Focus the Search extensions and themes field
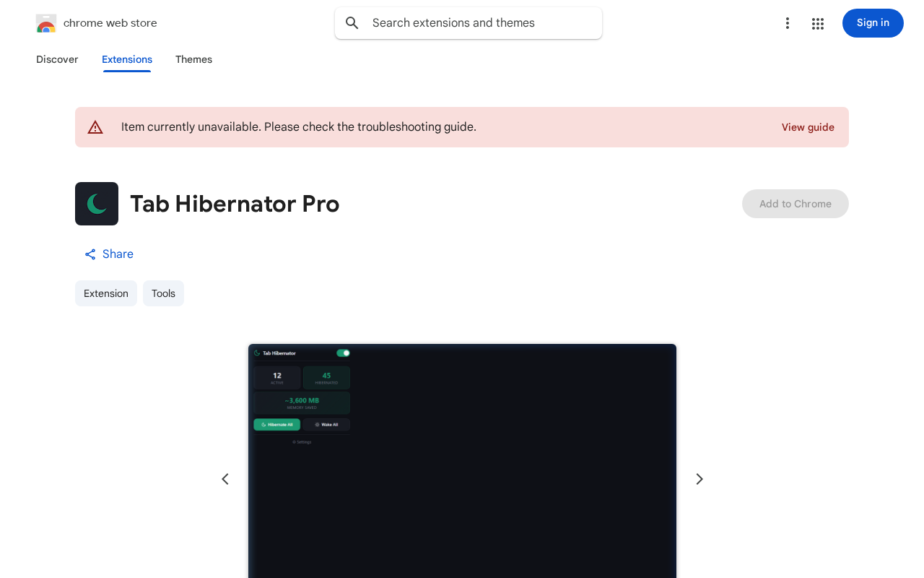Viewport: 924px width, 578px height. point(468,23)
